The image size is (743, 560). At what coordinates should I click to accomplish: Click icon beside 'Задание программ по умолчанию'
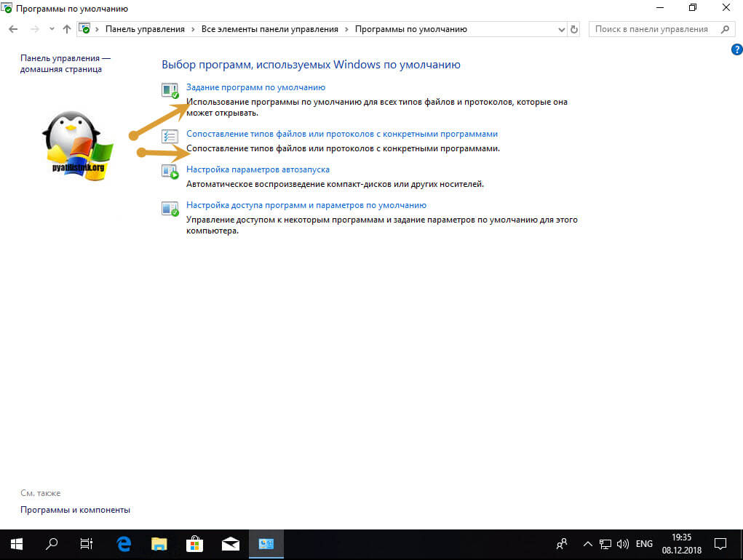pyautogui.click(x=170, y=90)
